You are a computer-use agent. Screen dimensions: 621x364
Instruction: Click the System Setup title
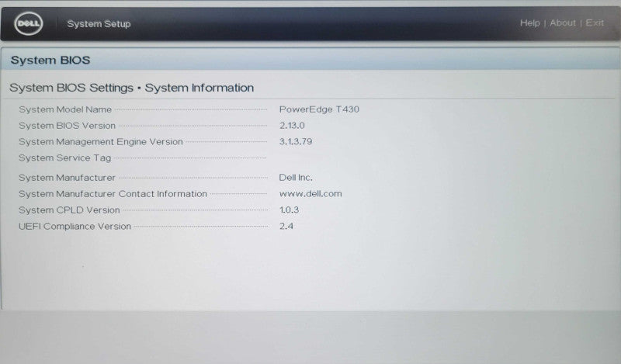point(99,24)
